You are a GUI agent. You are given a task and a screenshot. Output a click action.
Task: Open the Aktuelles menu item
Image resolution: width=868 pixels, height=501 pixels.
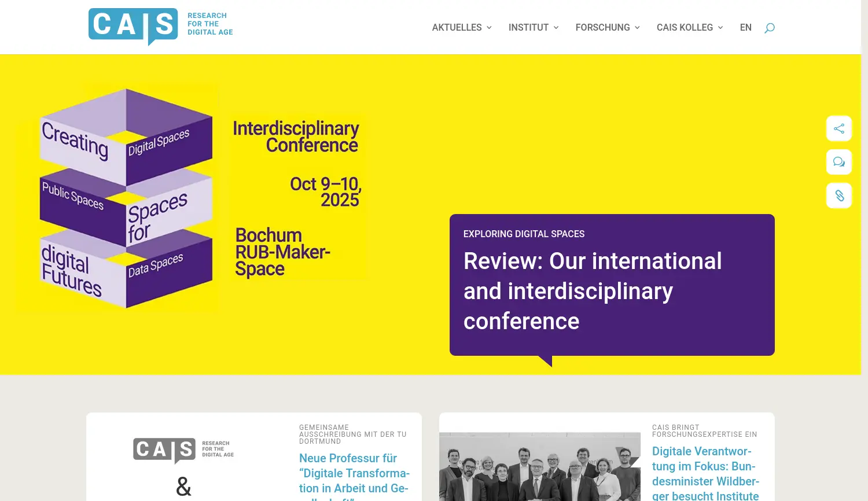pyautogui.click(x=457, y=28)
